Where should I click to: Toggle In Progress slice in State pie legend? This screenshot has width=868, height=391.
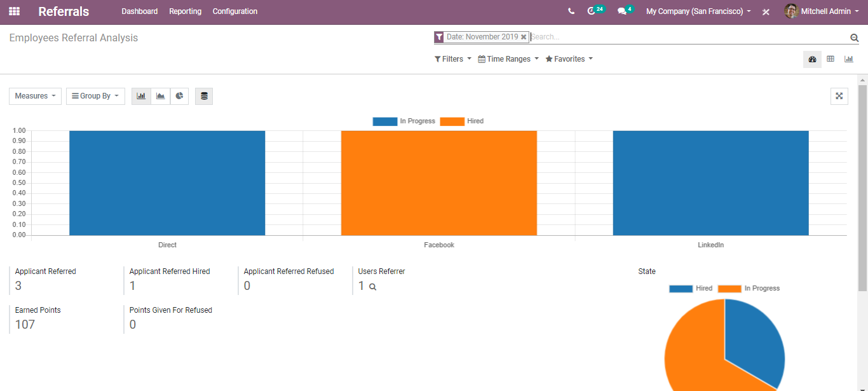(x=749, y=289)
